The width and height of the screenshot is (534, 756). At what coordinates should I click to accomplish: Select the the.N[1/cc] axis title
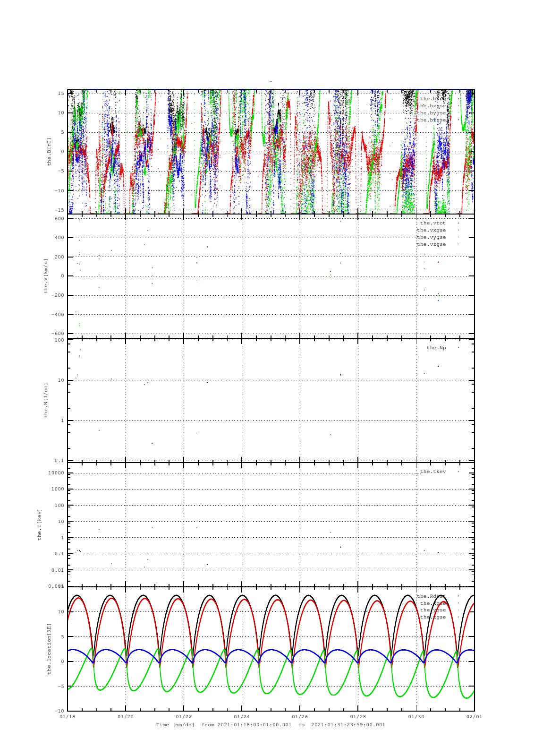[46, 400]
